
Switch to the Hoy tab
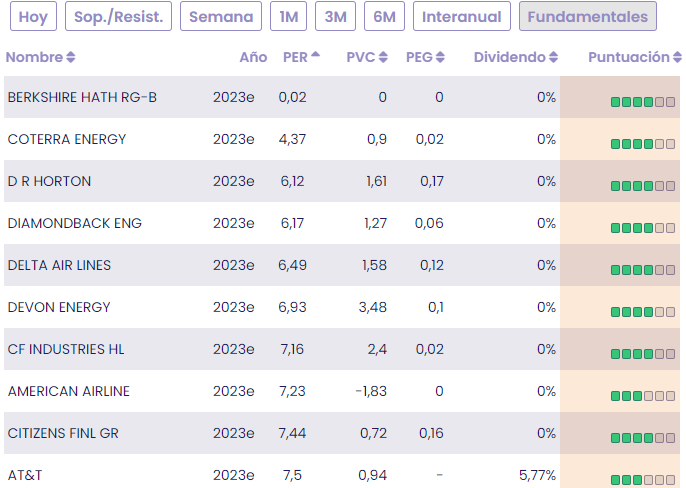[x=33, y=17]
